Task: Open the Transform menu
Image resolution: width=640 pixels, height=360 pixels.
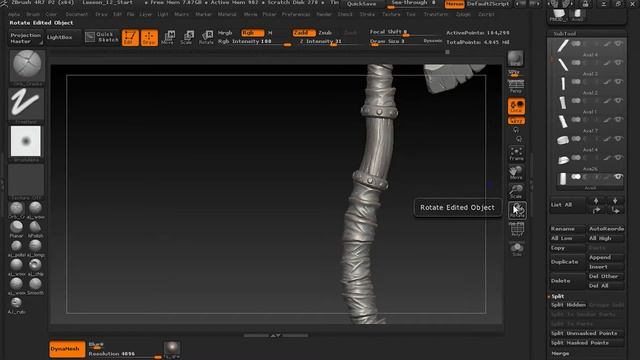Action: pyautogui.click(x=436, y=14)
